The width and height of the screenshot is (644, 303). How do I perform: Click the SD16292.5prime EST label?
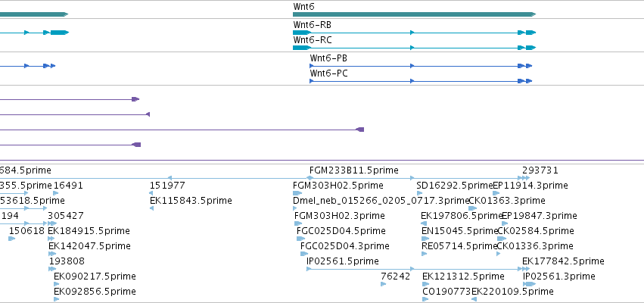tap(454, 186)
